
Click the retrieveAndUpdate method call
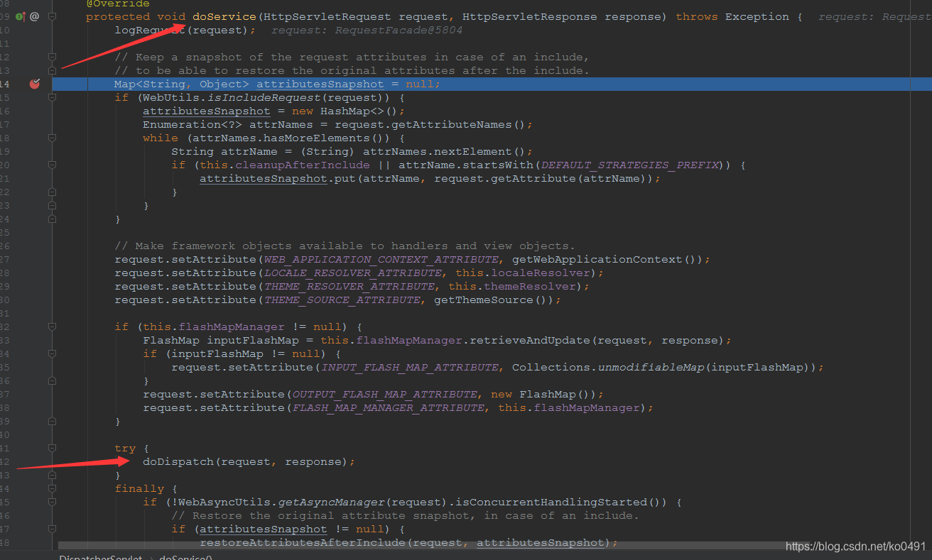tap(529, 340)
